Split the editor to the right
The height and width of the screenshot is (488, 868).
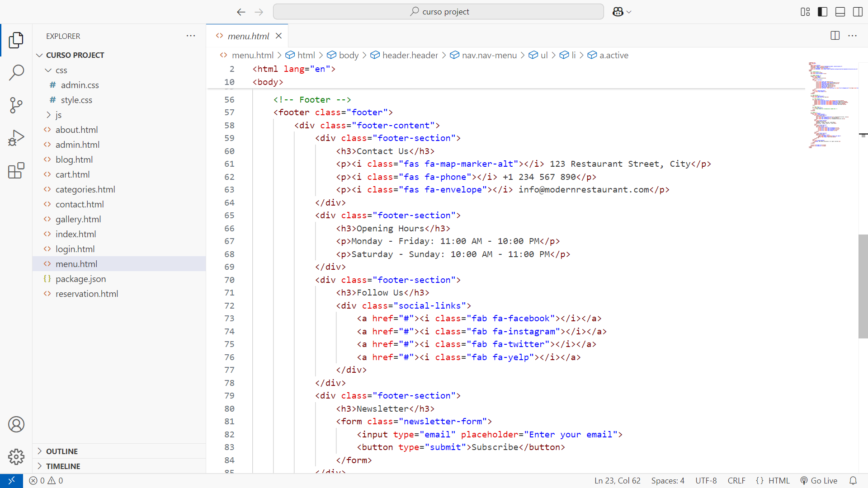tap(835, 36)
